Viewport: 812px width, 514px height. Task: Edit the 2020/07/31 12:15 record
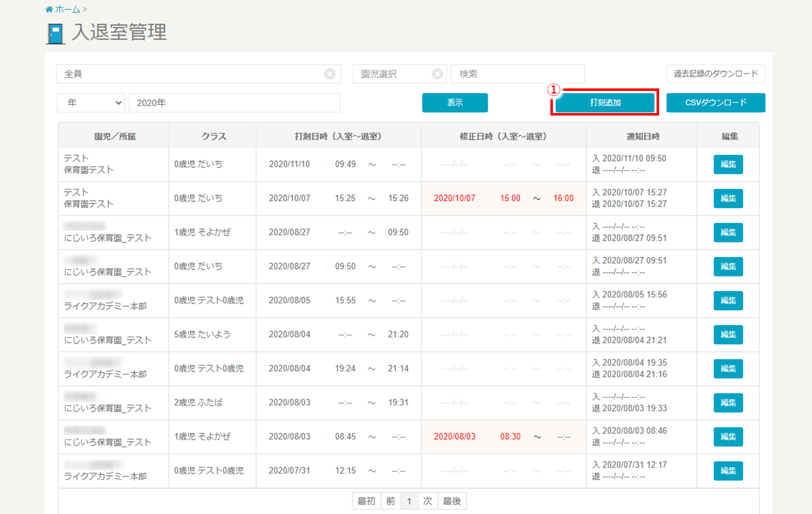(728, 470)
